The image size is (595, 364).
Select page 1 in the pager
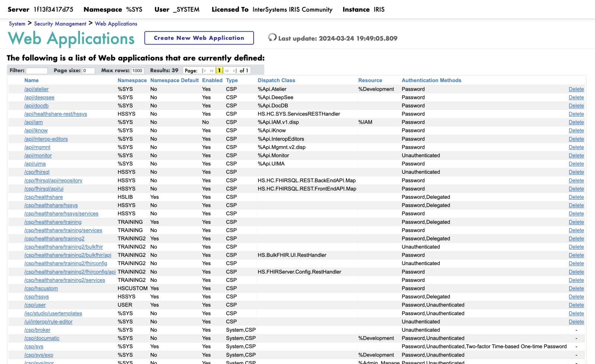[x=219, y=71]
